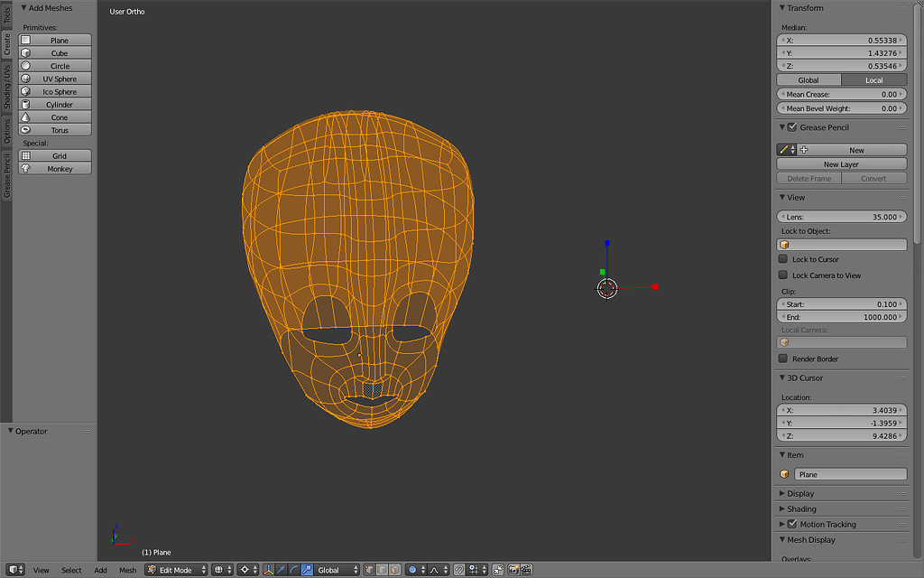Viewport: 924px width, 578px height.
Task: Click the proportional editing circle icon
Action: pyautogui.click(x=416, y=570)
